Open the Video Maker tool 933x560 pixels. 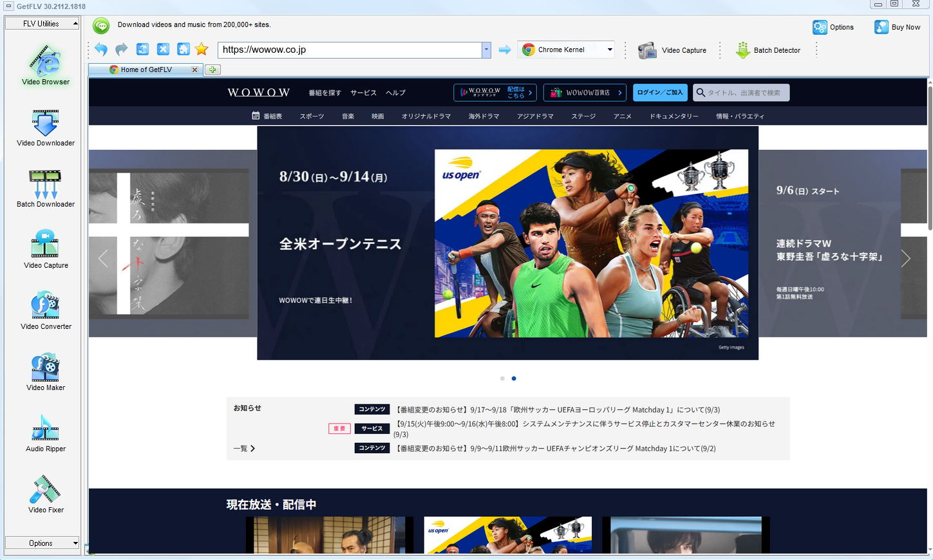(x=46, y=372)
